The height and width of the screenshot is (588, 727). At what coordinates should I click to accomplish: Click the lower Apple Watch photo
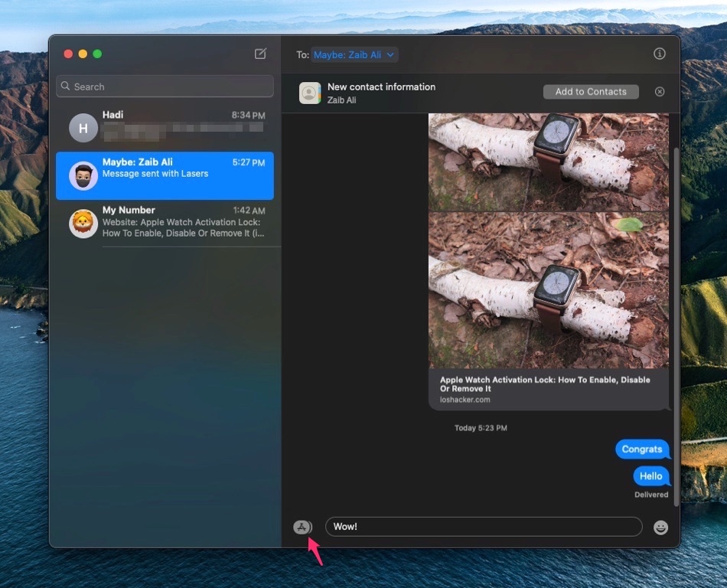point(549,290)
